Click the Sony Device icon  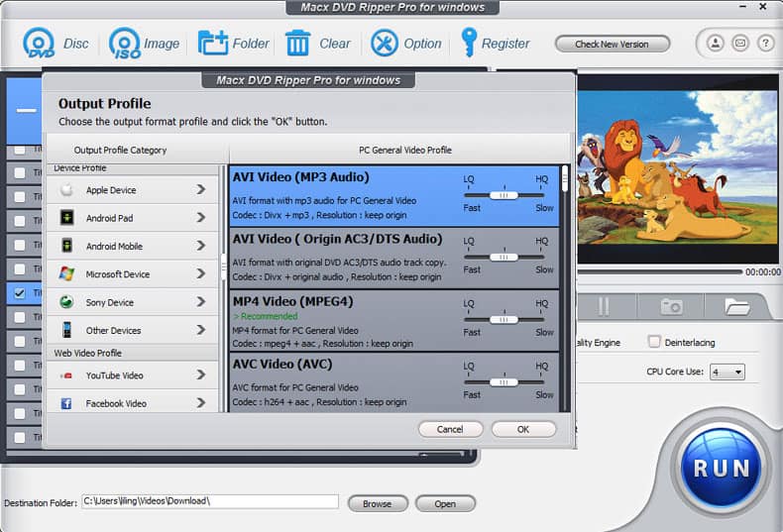click(66, 302)
